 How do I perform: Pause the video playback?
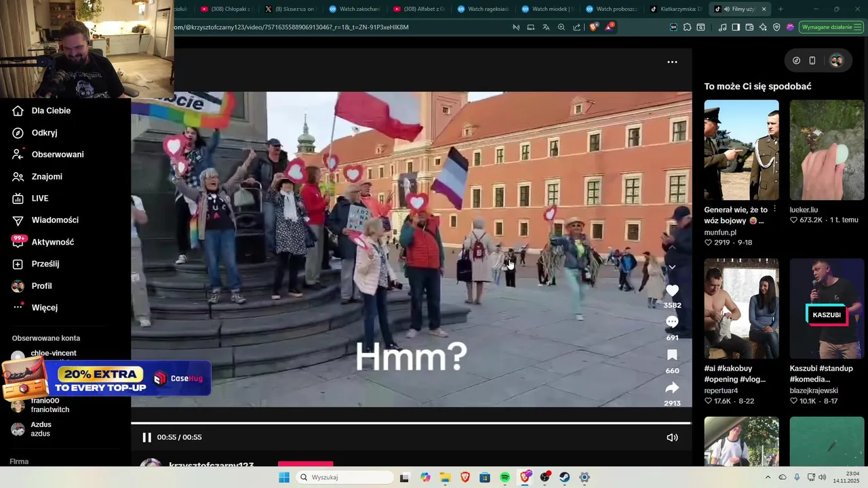click(x=146, y=437)
